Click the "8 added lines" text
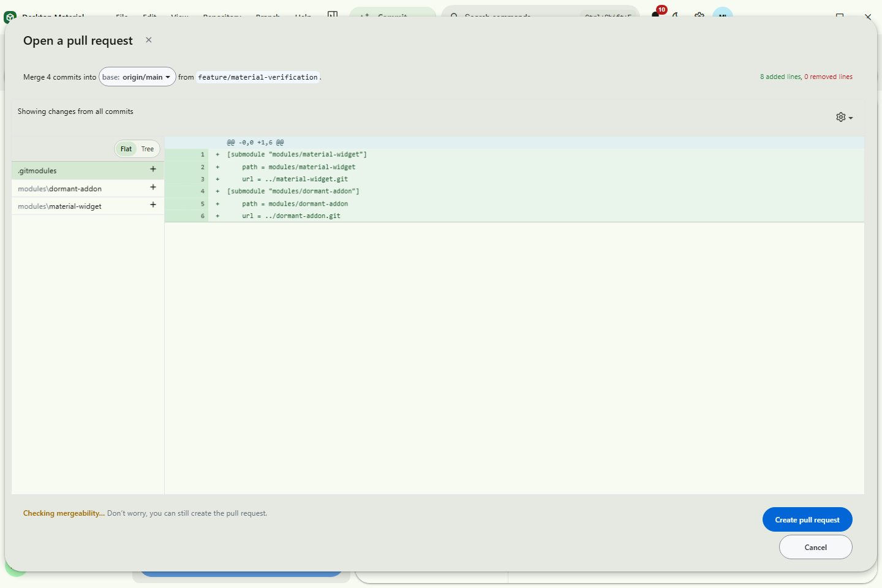The height and width of the screenshot is (588, 882). pos(780,77)
